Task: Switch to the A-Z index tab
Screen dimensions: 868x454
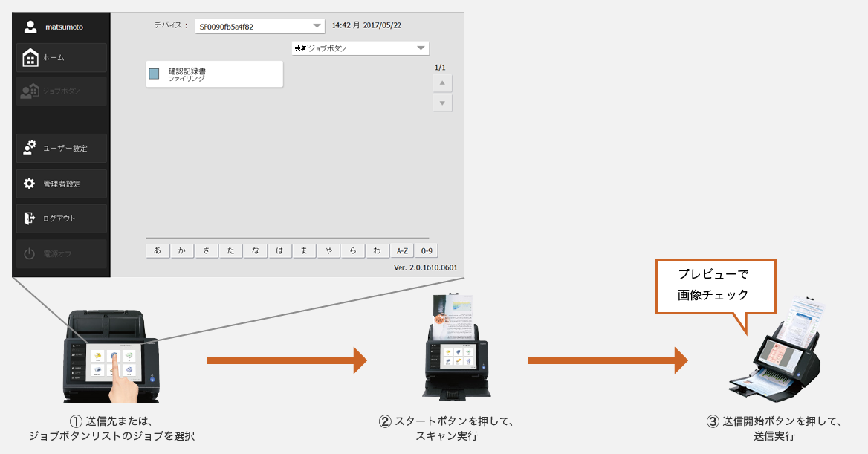Action: pyautogui.click(x=401, y=250)
